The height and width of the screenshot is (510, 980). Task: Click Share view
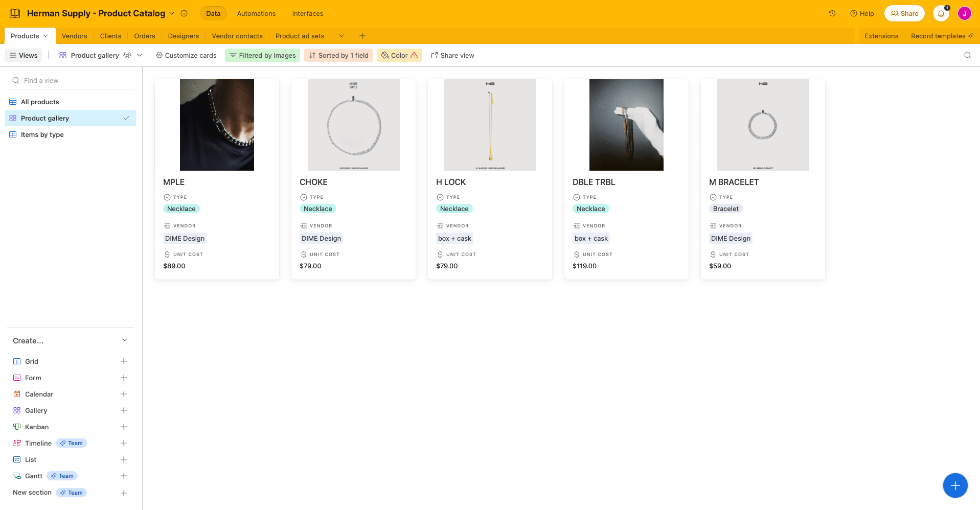click(x=452, y=55)
